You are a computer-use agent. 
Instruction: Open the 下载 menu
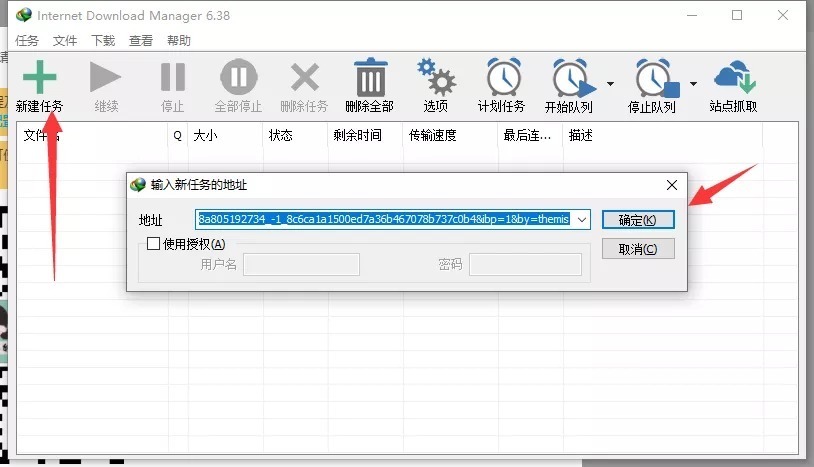(103, 40)
